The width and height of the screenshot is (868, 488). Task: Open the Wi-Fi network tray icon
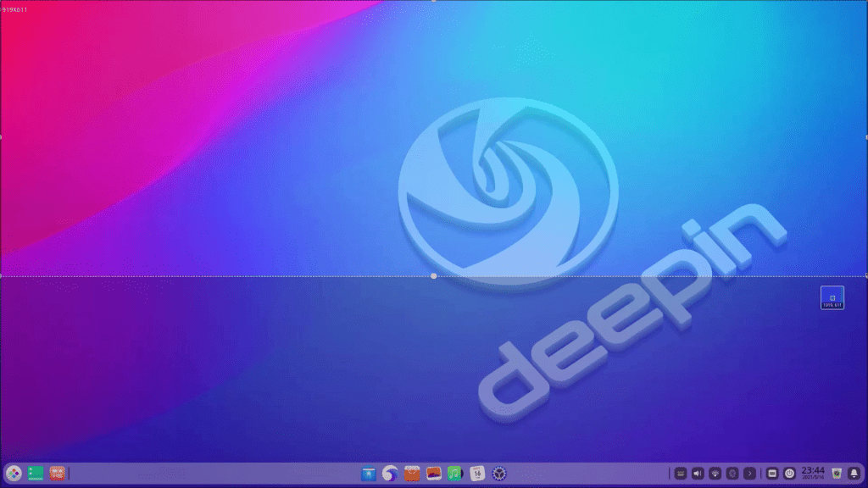click(715, 474)
